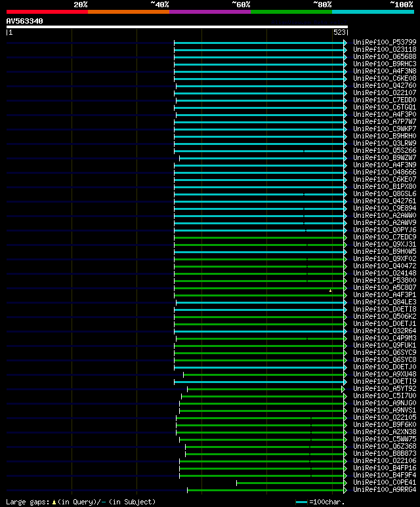Click the UniRef100_C5WW75 label
The image size is (420, 507).
[x=385, y=439]
